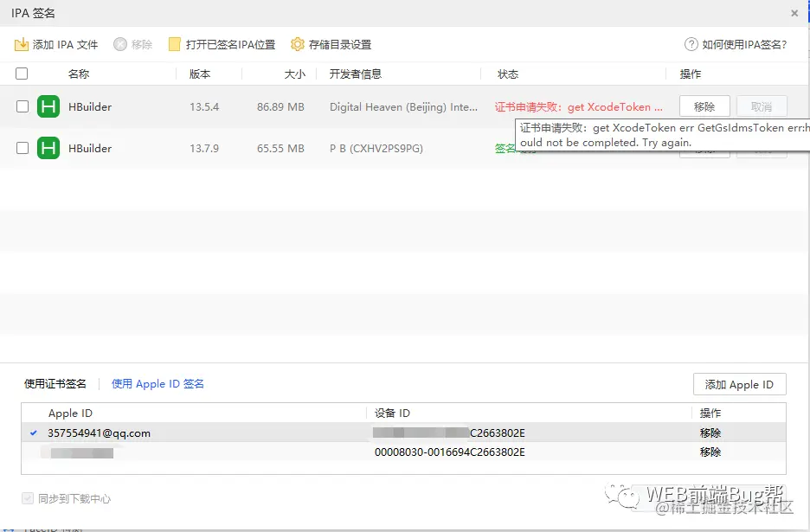Toggle the select-all header checkbox

22,74
